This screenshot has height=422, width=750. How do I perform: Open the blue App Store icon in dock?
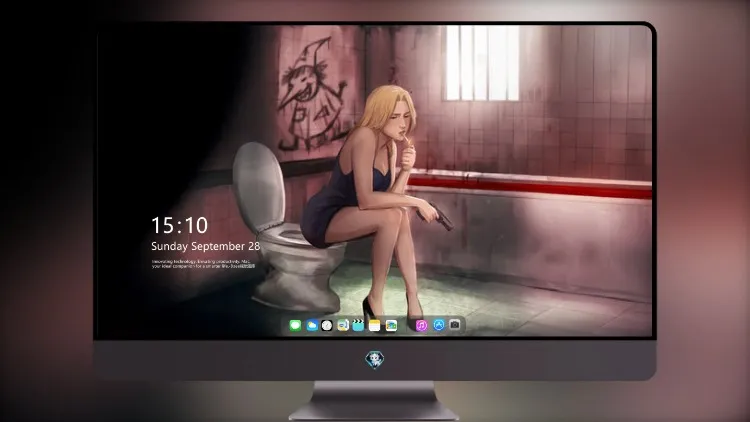[x=439, y=325]
